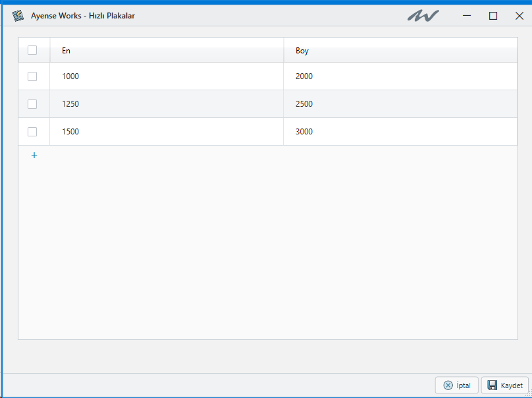532x398 pixels.
Task: Save plates with the Kaydet button
Action: click(x=505, y=385)
